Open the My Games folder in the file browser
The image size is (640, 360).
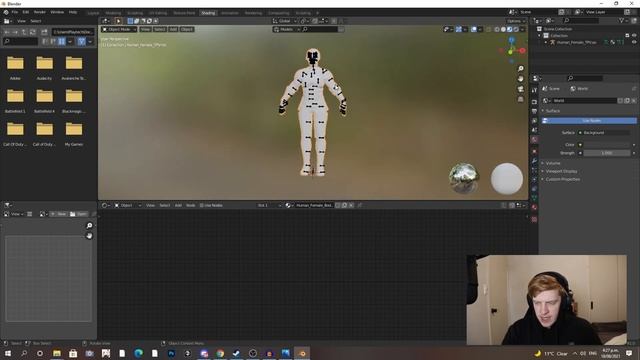coord(74,133)
